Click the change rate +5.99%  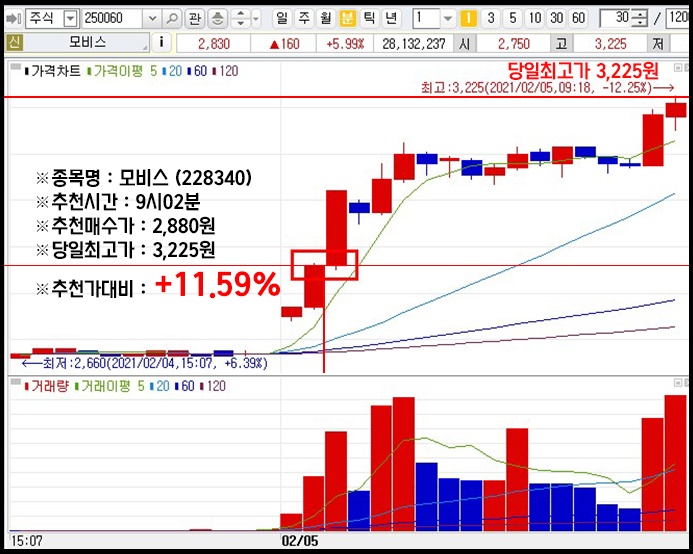click(345, 44)
